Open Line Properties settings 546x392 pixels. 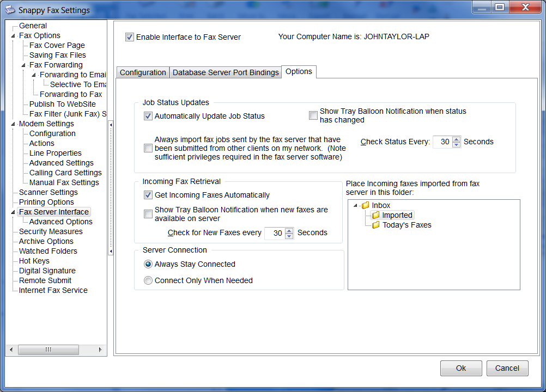pyautogui.click(x=56, y=153)
